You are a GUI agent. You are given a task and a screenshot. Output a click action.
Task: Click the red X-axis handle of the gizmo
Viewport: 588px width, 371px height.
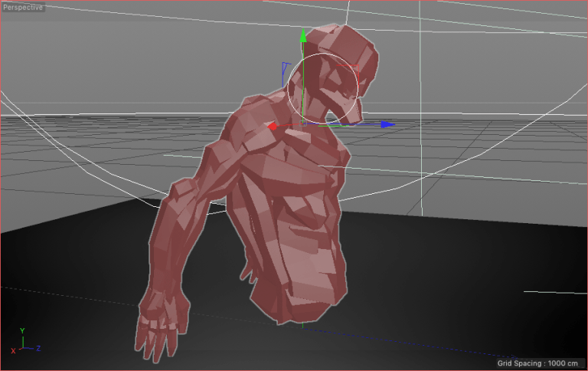pos(272,126)
